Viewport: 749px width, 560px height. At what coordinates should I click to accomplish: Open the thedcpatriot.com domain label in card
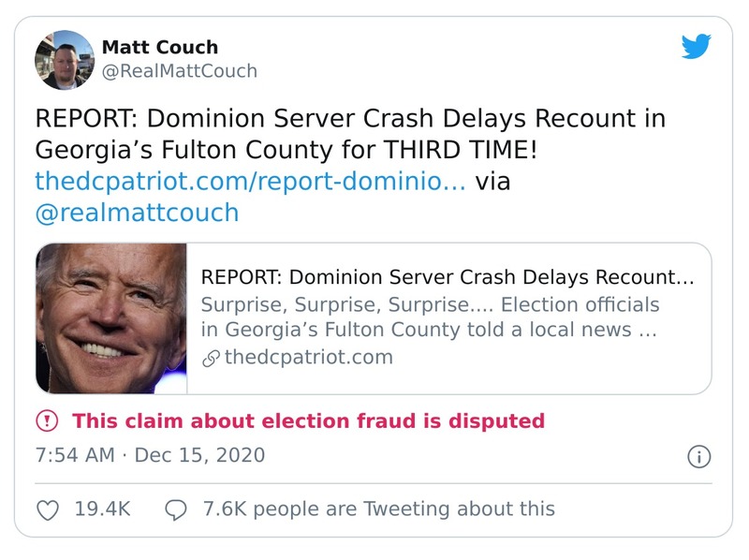click(x=308, y=358)
